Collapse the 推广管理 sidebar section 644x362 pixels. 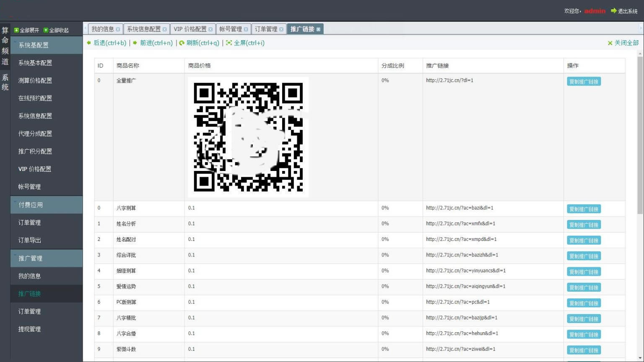click(x=46, y=259)
